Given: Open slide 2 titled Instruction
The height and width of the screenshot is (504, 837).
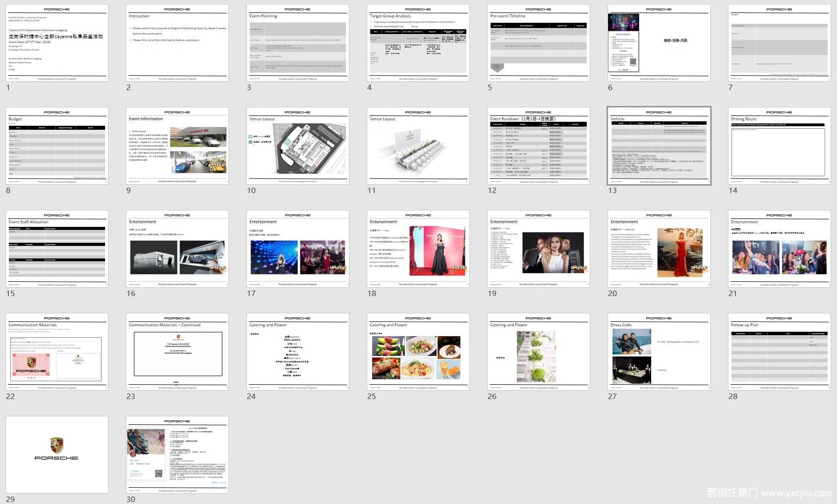Looking at the screenshot, I should pos(177,43).
